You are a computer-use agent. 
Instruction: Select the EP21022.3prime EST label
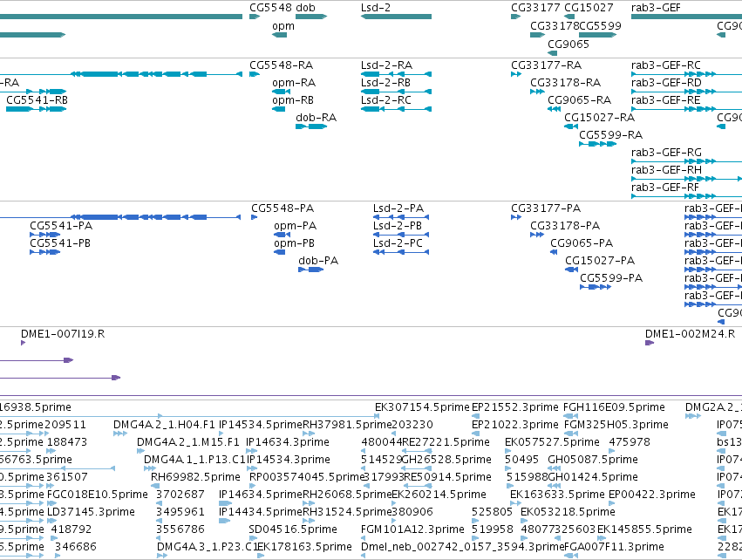515,425
